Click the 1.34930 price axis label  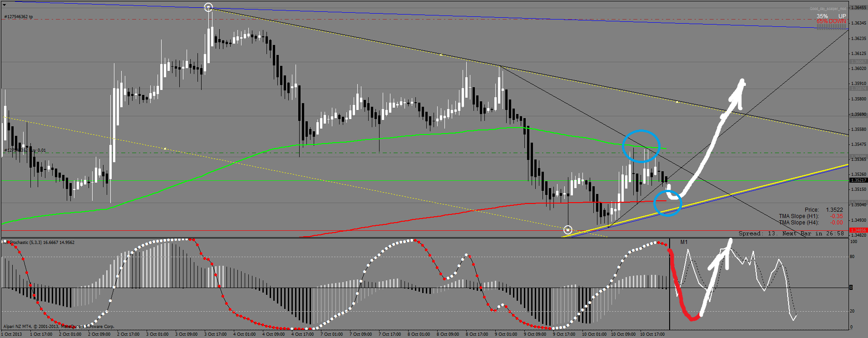[x=858, y=220]
